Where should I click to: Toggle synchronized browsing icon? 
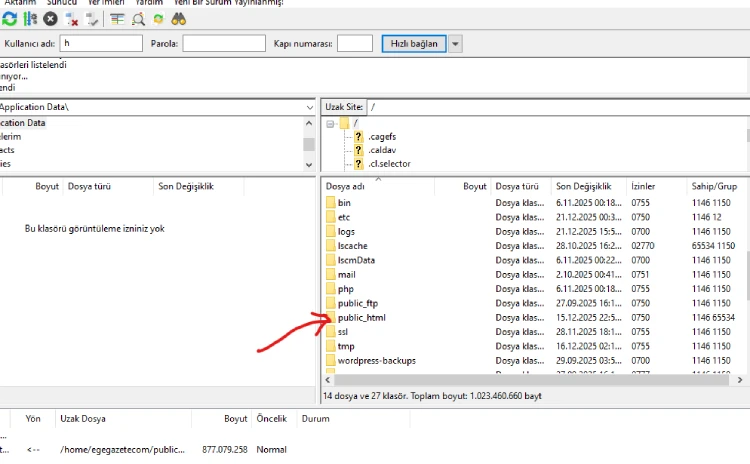tap(158, 19)
